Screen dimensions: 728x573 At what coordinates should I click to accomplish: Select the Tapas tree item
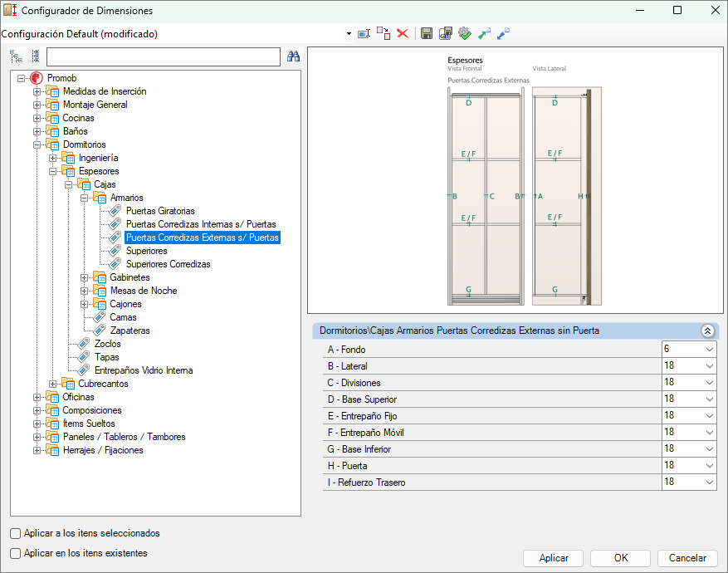point(107,357)
